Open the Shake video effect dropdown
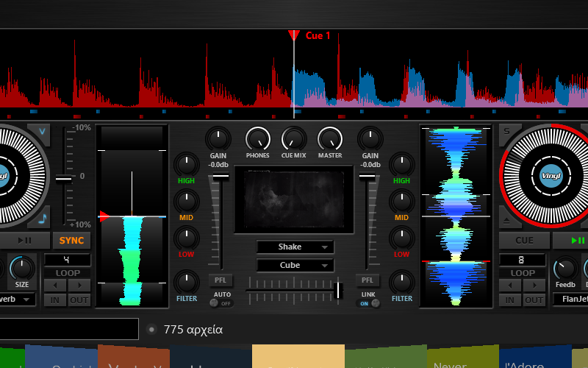The height and width of the screenshot is (368, 588). [x=295, y=247]
